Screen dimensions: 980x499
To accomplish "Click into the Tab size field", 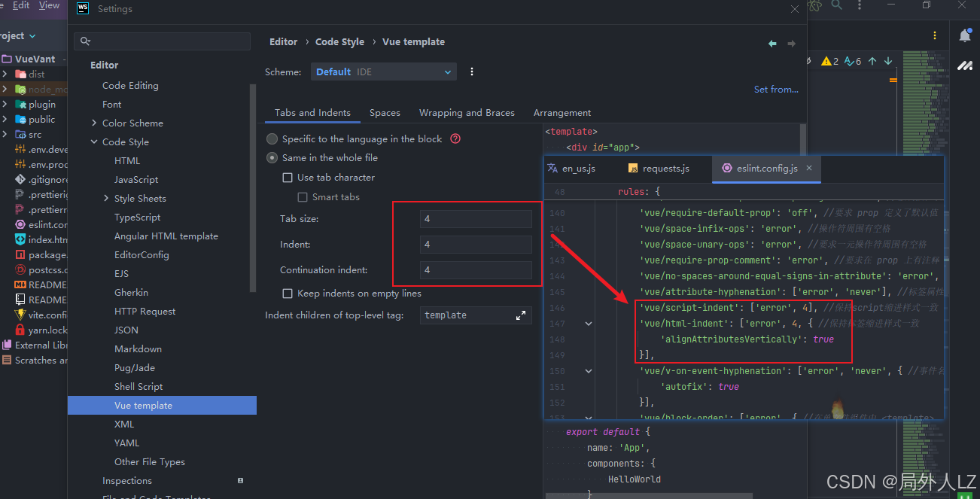I will 476,219.
